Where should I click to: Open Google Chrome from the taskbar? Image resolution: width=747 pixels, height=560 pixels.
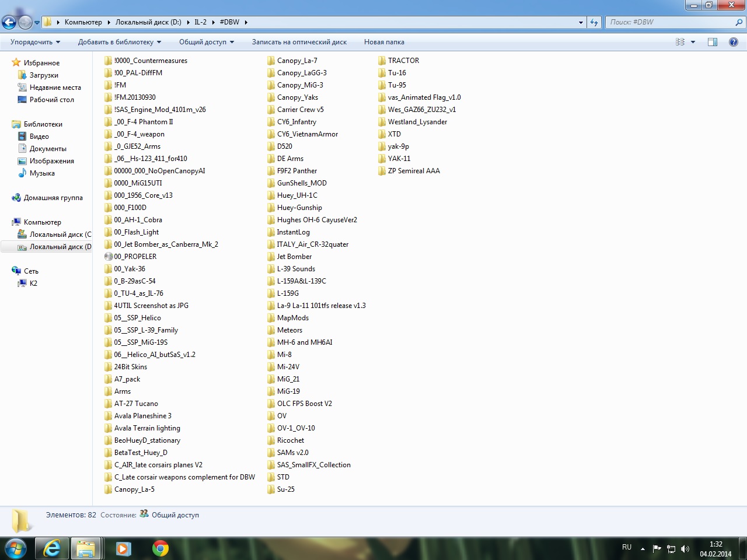click(160, 549)
